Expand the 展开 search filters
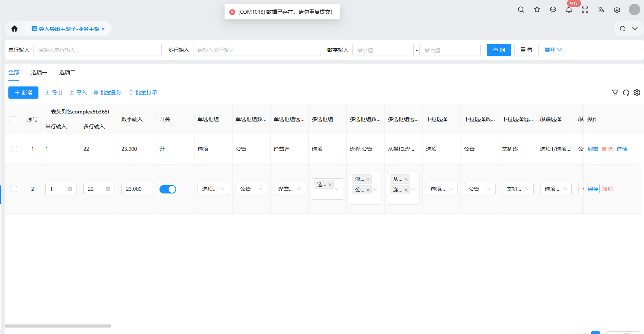Viewport: 644px width, 334px height. coord(553,50)
